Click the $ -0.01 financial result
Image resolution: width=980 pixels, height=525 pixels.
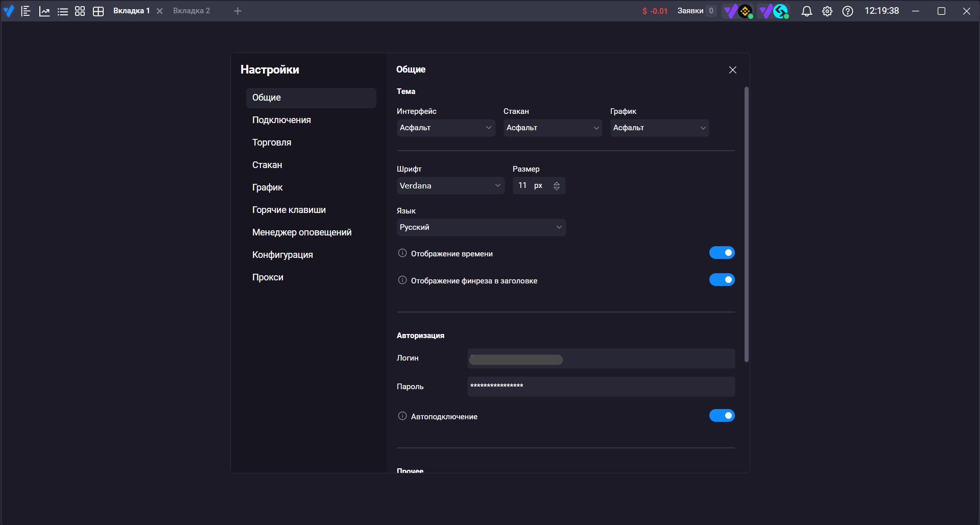655,11
